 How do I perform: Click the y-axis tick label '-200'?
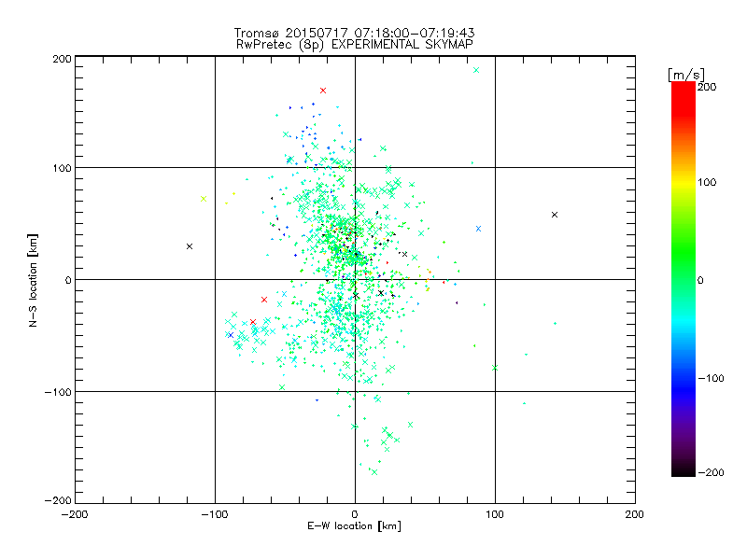click(x=58, y=500)
